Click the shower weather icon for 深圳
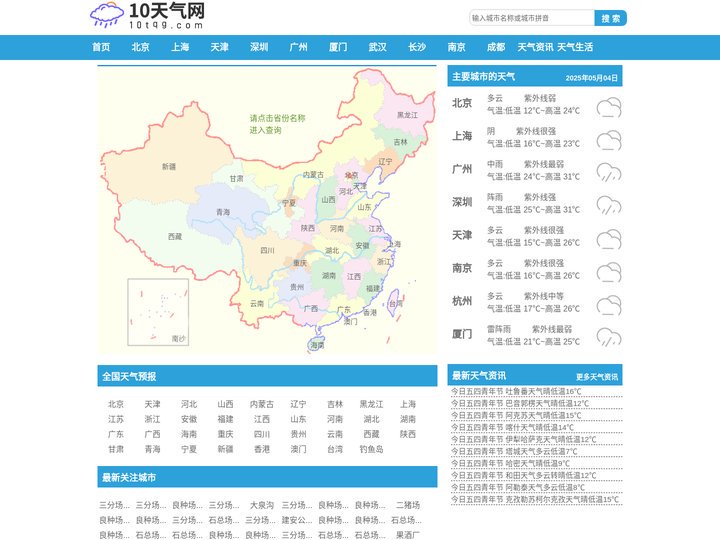This screenshot has height=540, width=720. 609,206
